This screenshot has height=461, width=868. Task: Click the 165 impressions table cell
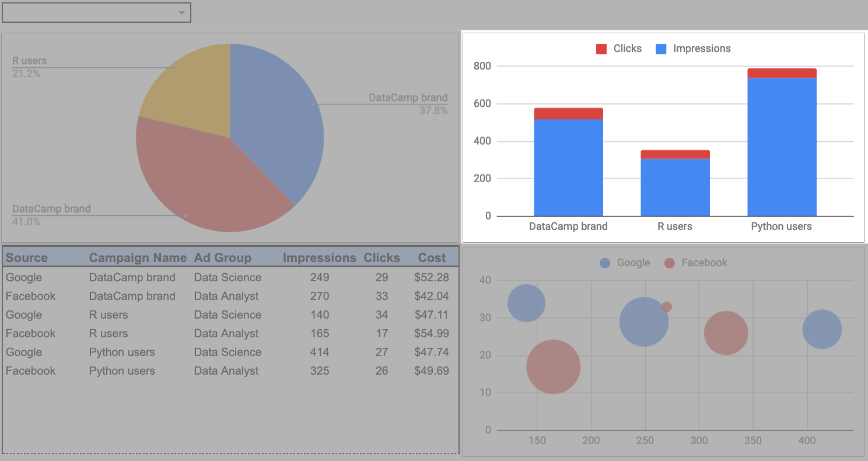coord(320,334)
